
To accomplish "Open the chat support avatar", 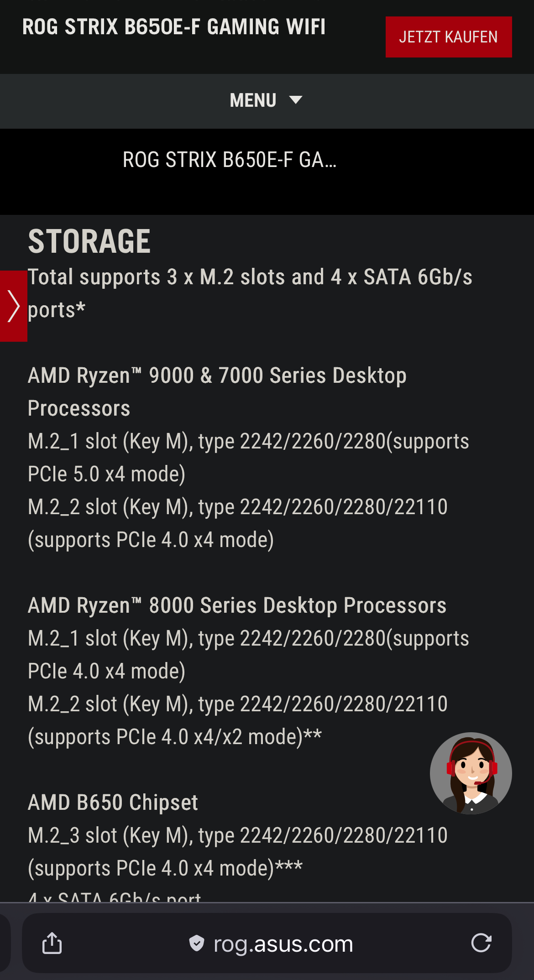I will 471,773.
